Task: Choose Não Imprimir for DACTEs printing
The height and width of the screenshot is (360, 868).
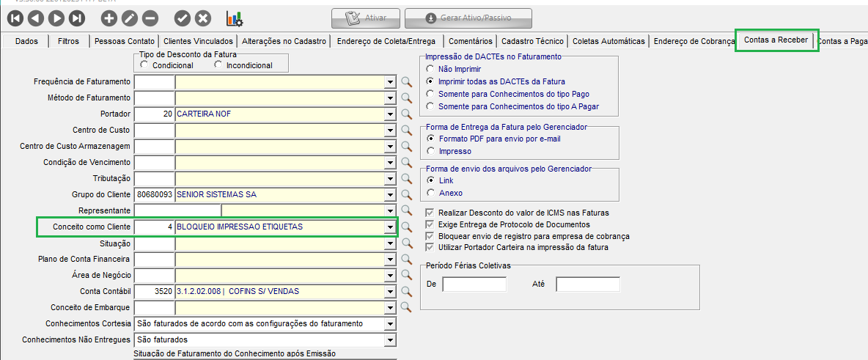Action: pyautogui.click(x=430, y=69)
